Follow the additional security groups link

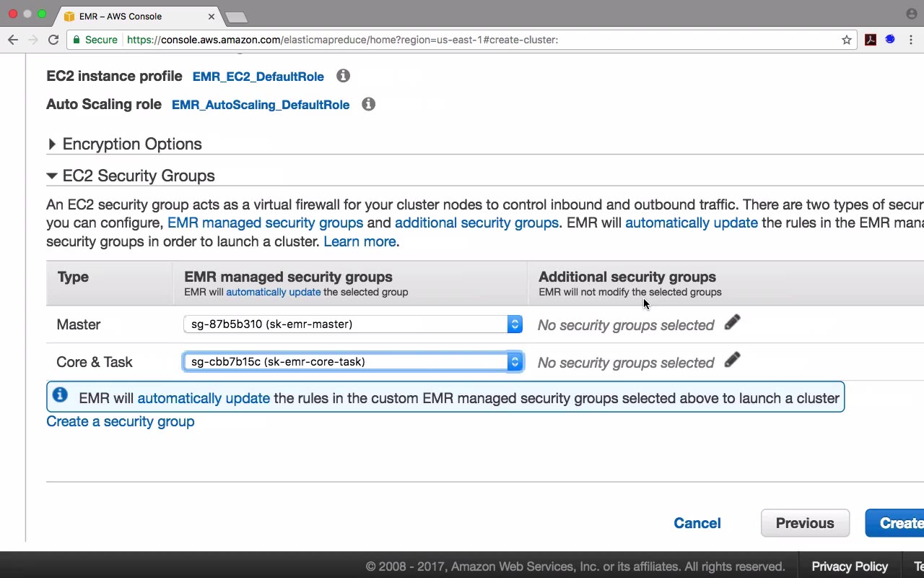[x=476, y=223]
